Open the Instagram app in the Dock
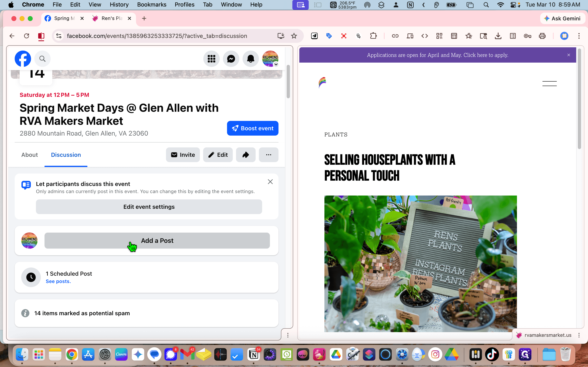Image resolution: width=588 pixels, height=367 pixels. point(435,355)
